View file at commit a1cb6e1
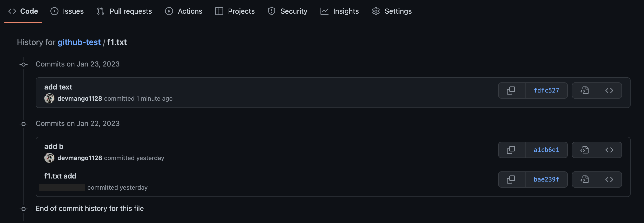This screenshot has width=644, height=223. point(585,150)
